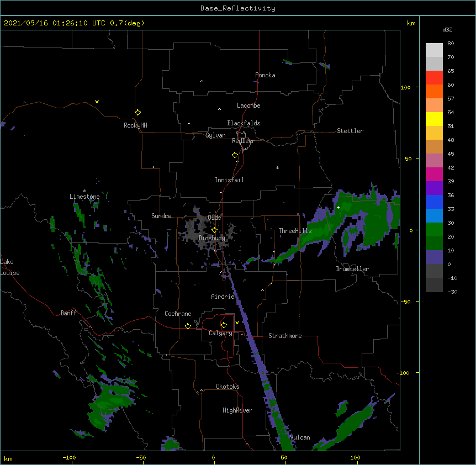476x465 pixels.
Task: Click the white asterisk marker east of Innisfail
Action: (x=277, y=167)
